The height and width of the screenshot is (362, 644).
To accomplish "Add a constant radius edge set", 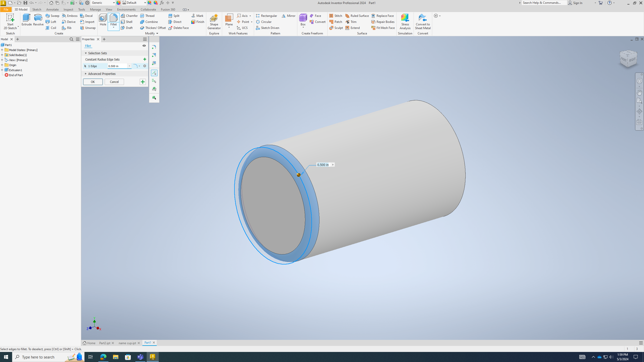I will (x=145, y=59).
